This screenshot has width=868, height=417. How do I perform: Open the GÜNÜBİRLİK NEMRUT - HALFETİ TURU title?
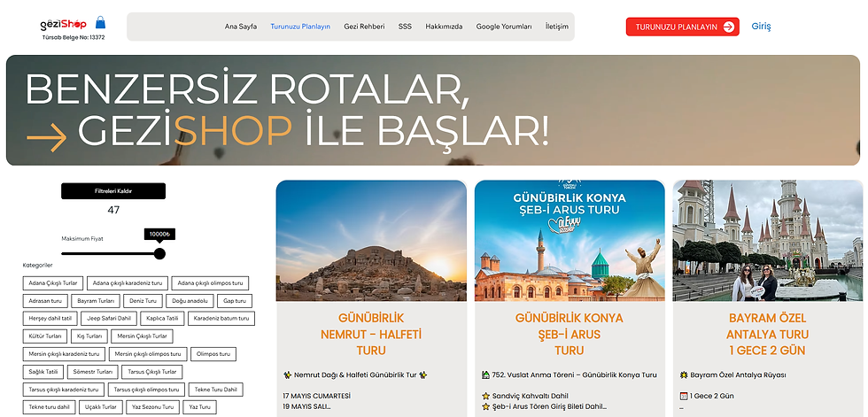tap(371, 334)
